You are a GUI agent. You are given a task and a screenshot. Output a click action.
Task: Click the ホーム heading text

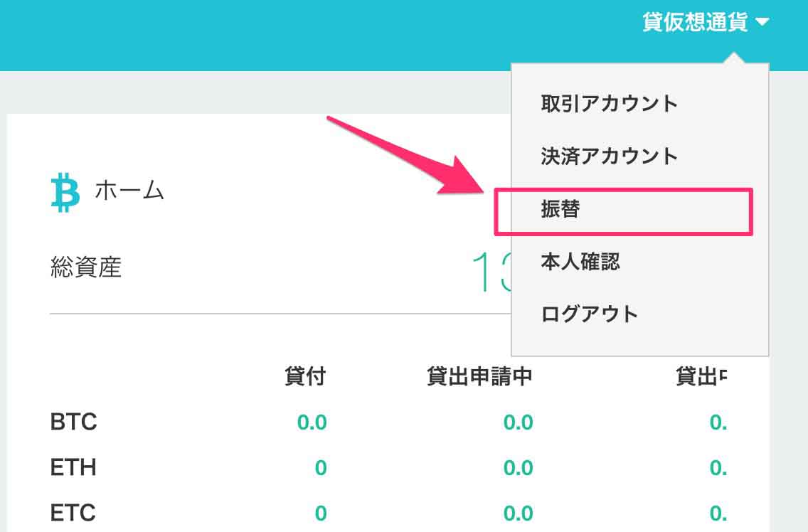point(129,191)
